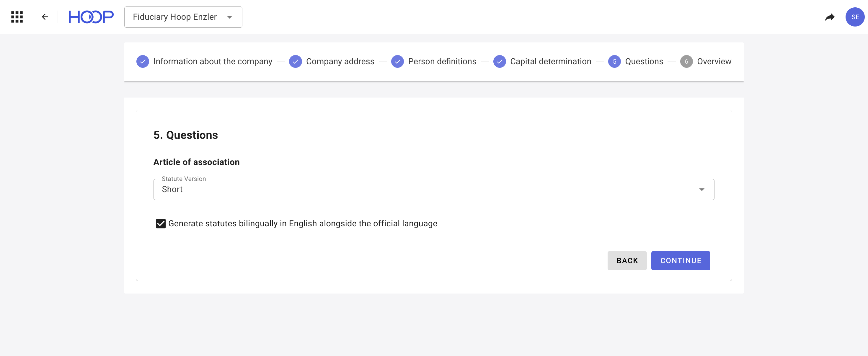The height and width of the screenshot is (356, 868).
Task: Click bilingual statutes checkbox label text
Action: 302,223
